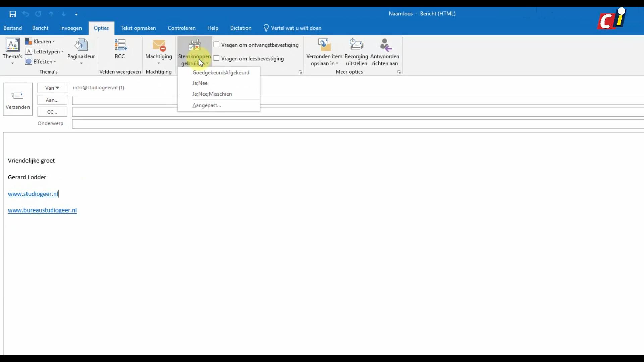Viewport: 644px width, 362px height.
Task: Switch to the Tekst opmaken tab
Action: 138,28
